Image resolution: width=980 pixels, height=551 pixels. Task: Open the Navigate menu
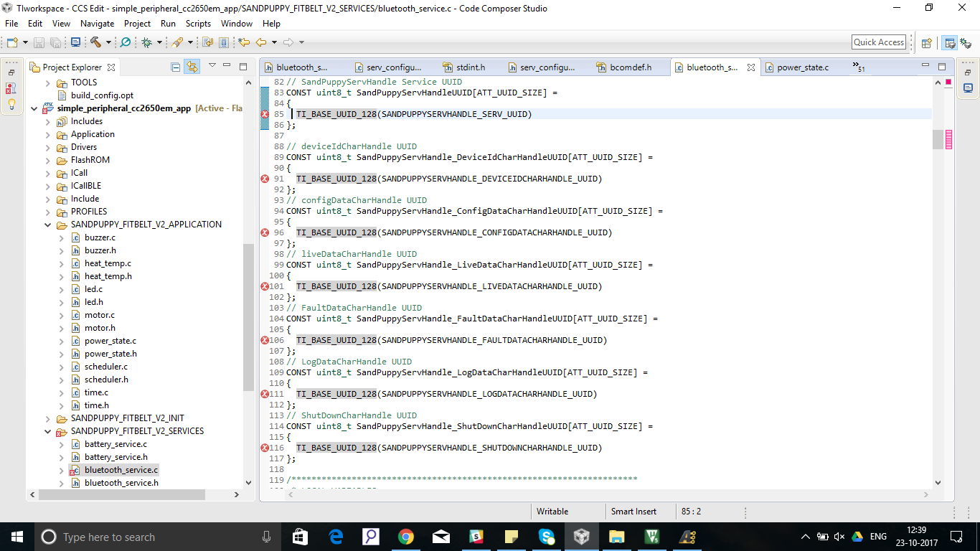click(x=97, y=24)
